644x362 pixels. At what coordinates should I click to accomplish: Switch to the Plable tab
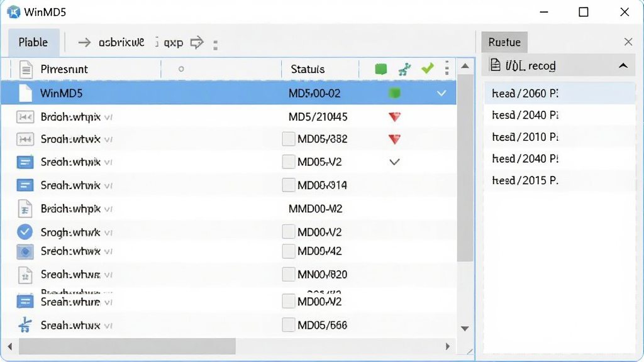coord(34,42)
